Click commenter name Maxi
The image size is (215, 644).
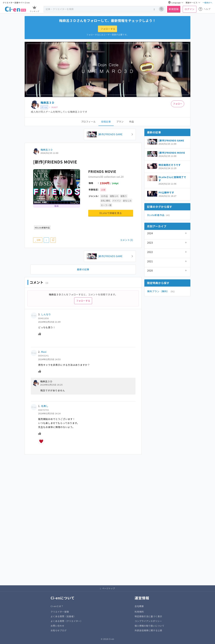pos(44,352)
